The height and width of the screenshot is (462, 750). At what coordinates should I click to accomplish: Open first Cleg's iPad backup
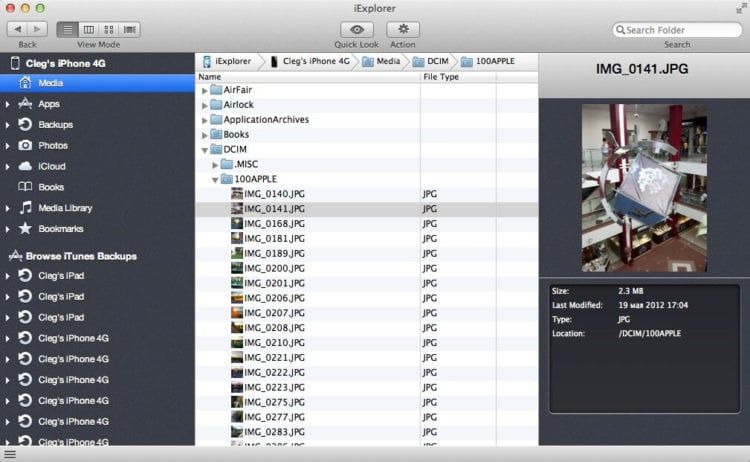[61, 275]
